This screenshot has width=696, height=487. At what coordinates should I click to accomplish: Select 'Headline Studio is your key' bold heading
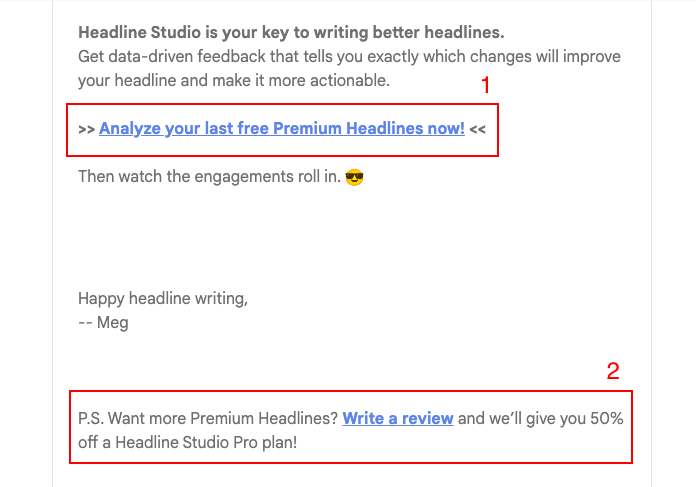[x=291, y=33]
